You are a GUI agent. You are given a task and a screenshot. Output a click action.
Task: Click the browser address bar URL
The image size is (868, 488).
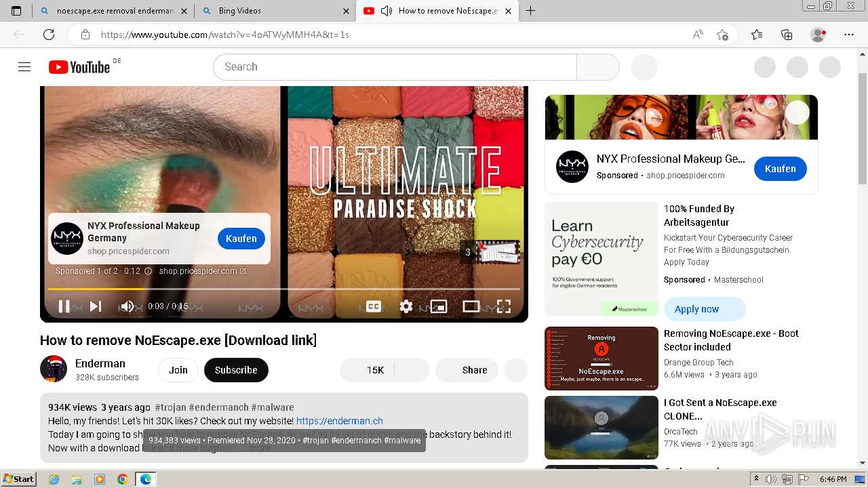(x=225, y=35)
